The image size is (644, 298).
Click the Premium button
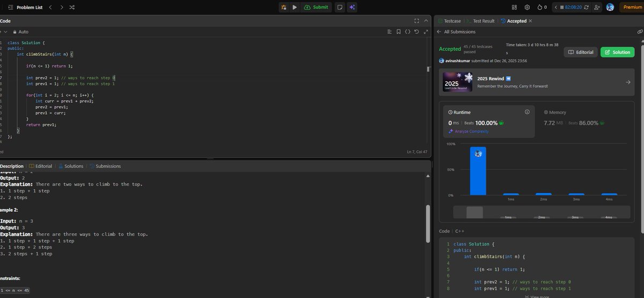(632, 7)
